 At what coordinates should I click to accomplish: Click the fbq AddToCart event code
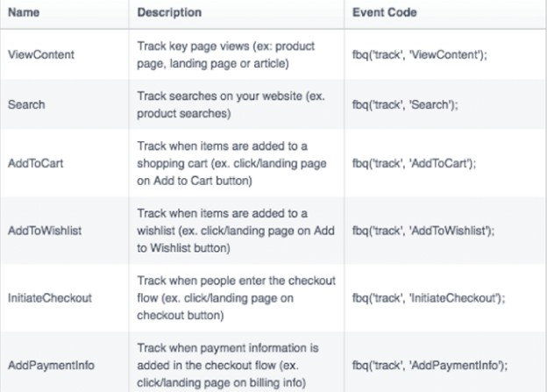pos(408,163)
